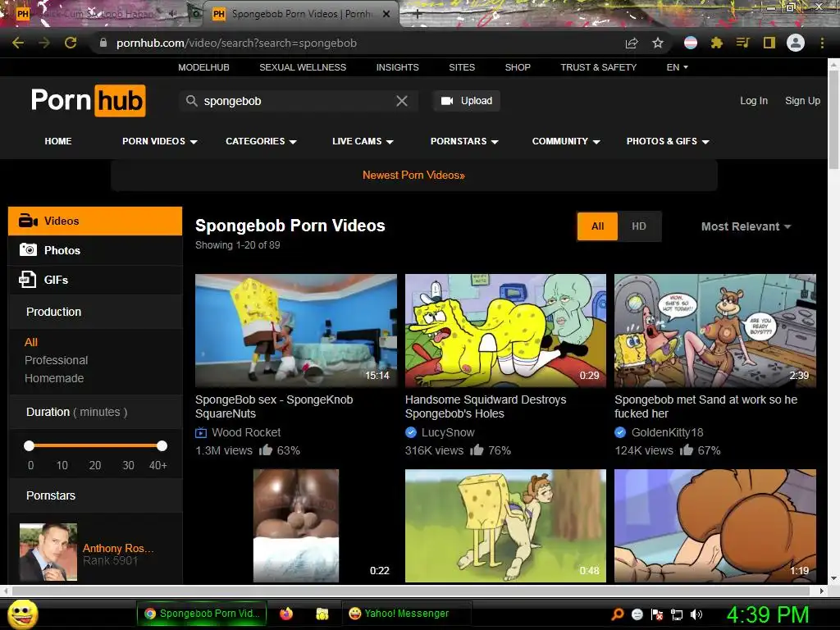
Task: Open a new browser tab with plus
Action: click(418, 15)
